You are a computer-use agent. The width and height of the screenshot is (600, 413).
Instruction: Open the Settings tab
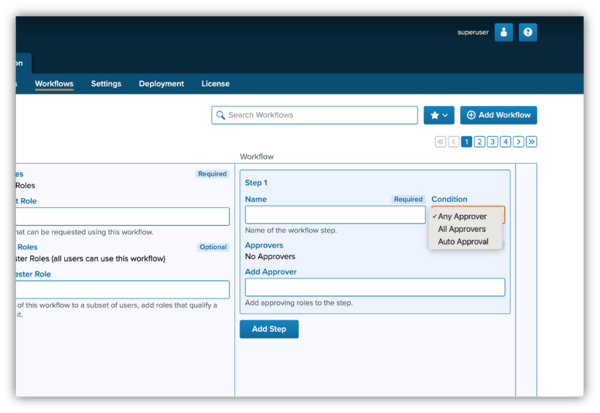(106, 84)
